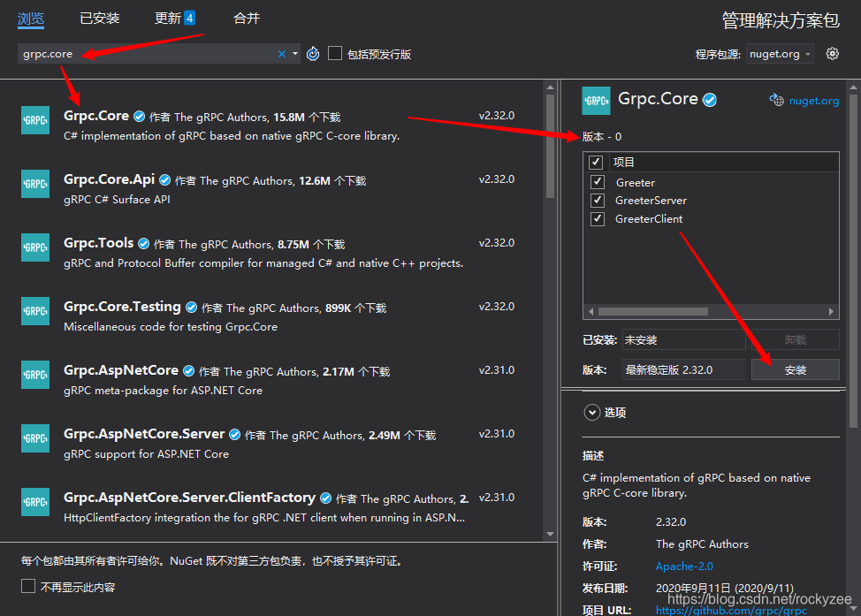Uncheck the GreeterServer project

(598, 201)
